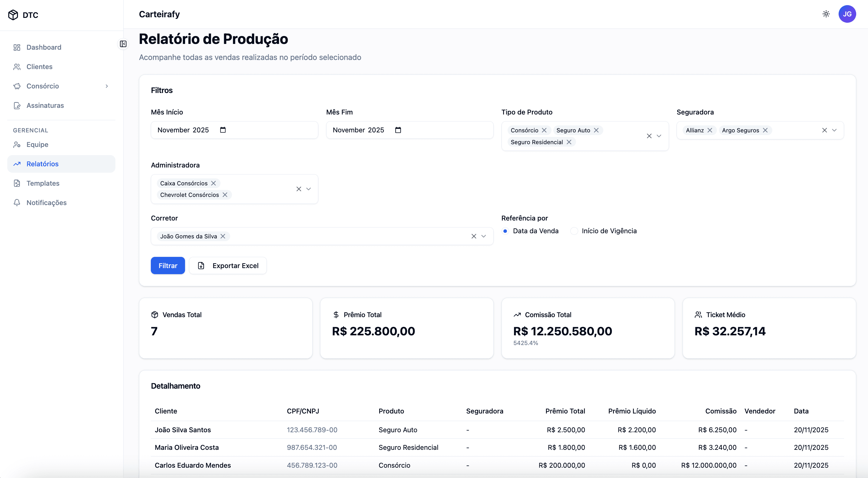Open the Relatórios menu item
The height and width of the screenshot is (478, 868).
(42, 164)
